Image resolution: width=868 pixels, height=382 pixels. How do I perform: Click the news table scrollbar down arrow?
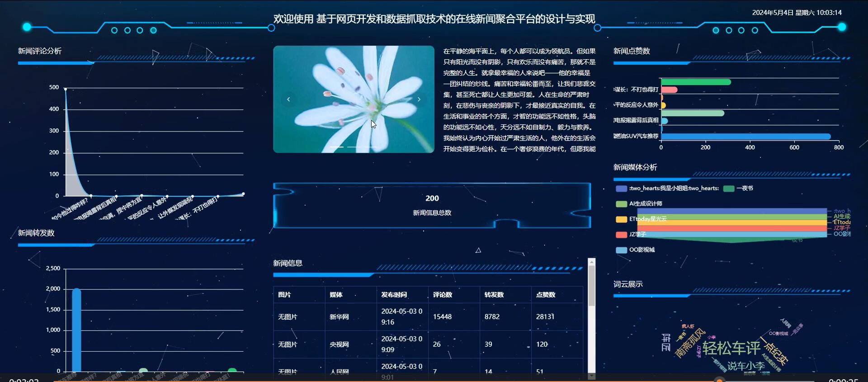click(x=591, y=376)
